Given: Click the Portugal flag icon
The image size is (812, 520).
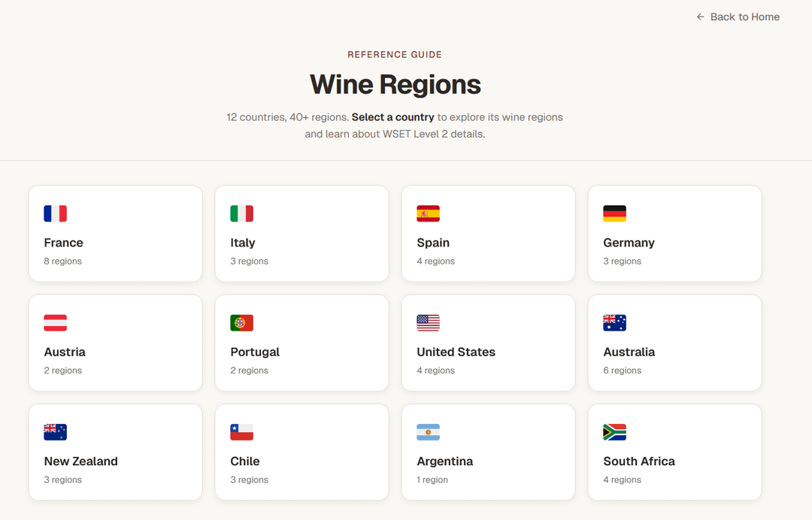Looking at the screenshot, I should [241, 323].
